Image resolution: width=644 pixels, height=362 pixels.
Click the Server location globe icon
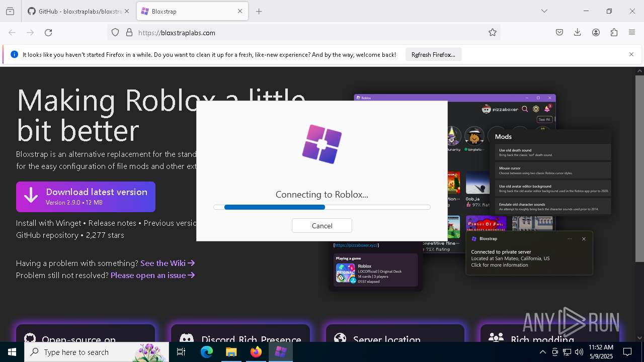(x=341, y=338)
